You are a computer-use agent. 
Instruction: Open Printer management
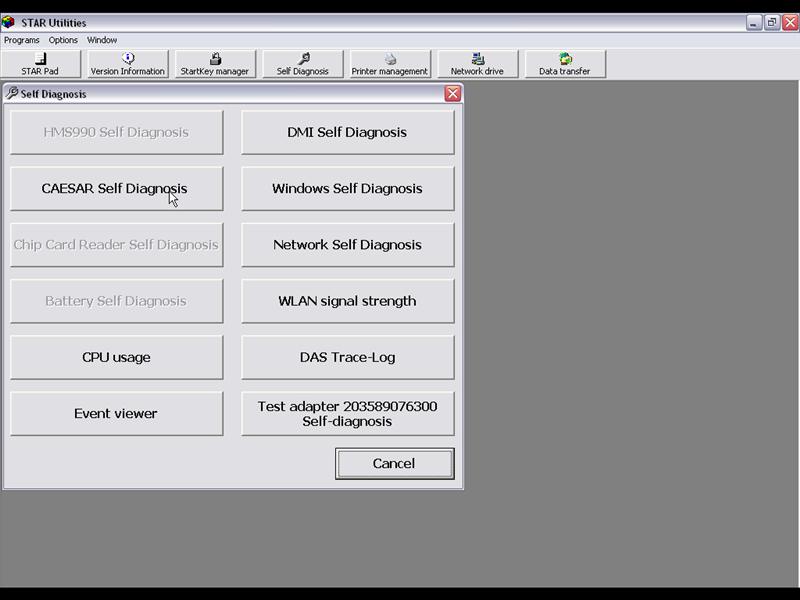tap(390, 64)
